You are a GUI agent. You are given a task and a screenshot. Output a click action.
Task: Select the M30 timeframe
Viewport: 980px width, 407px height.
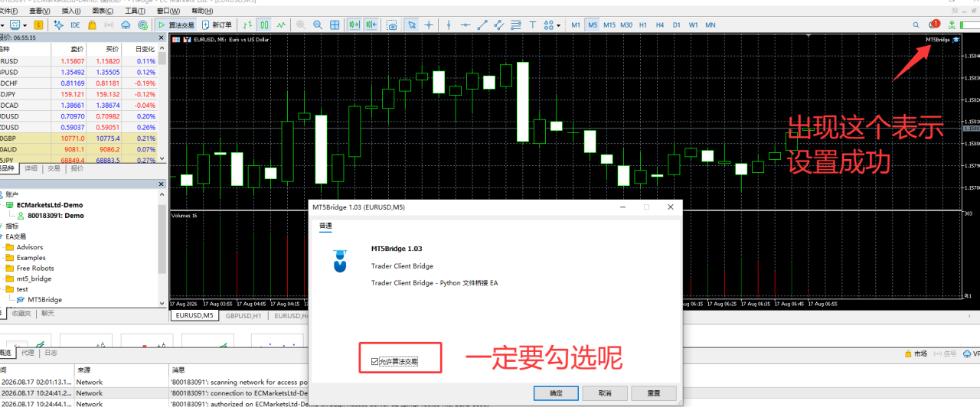(626, 25)
